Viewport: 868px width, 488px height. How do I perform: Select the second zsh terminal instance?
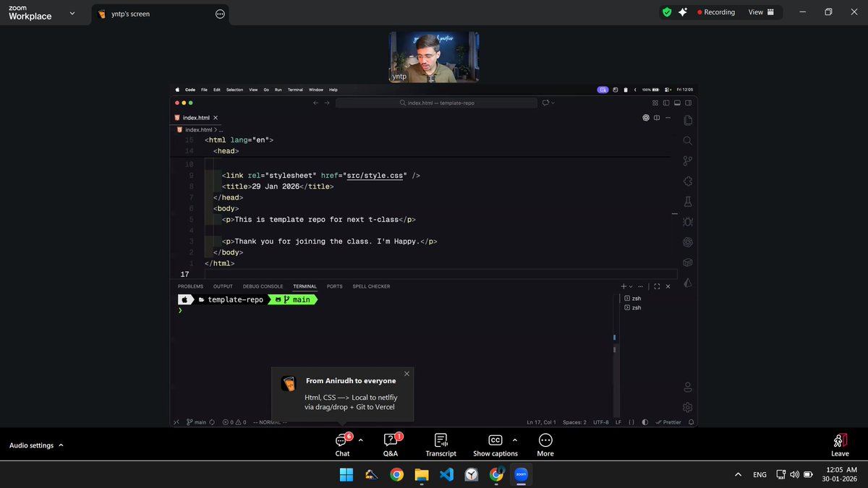point(633,307)
